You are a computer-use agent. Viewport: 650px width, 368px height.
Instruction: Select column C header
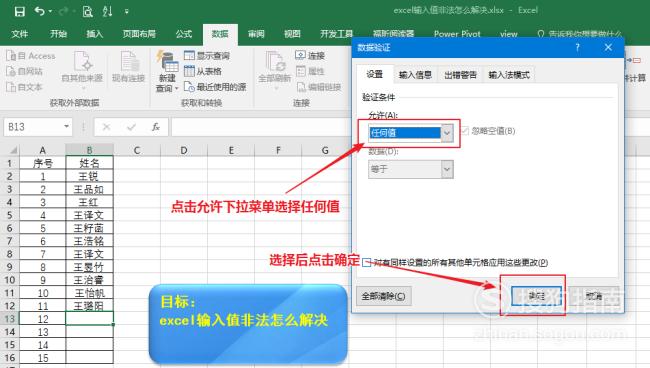[137, 150]
